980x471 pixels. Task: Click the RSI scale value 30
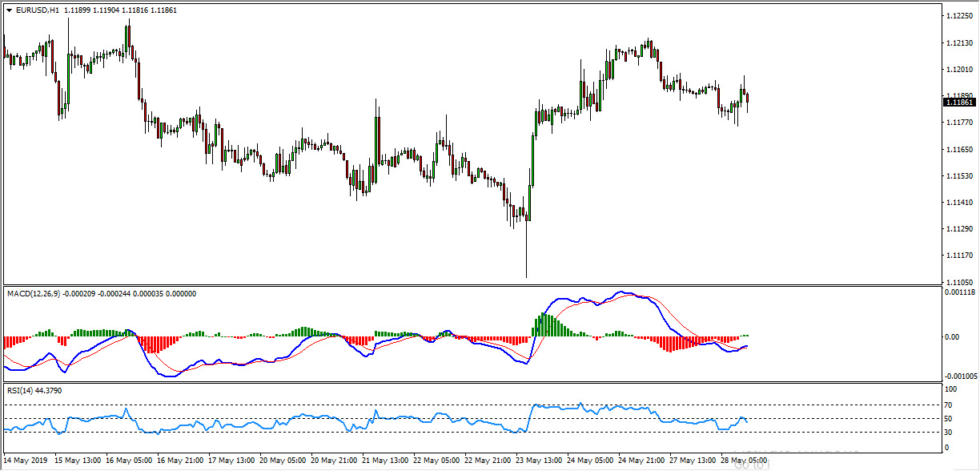point(950,433)
